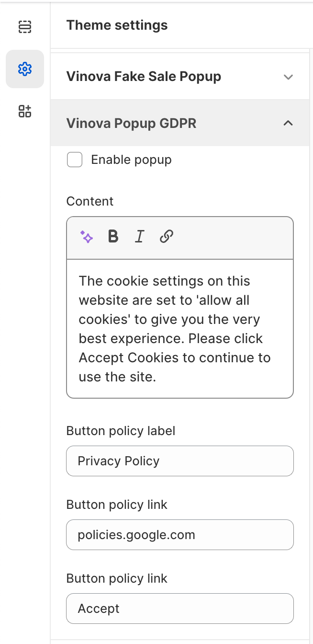
Task: Click the Enable popup label text
Action: coord(131,160)
